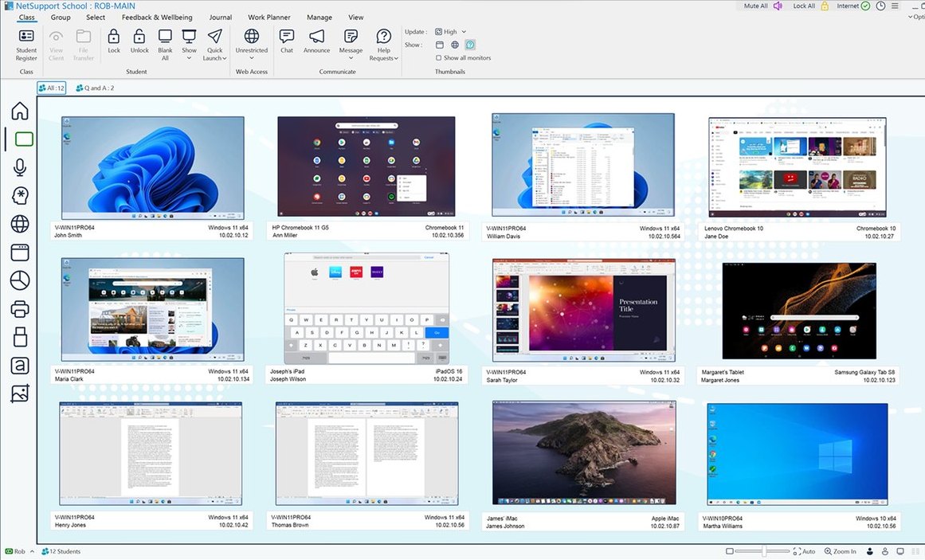The width and height of the screenshot is (925, 560).
Task: Send an Announce broadcast
Action: 317,41
